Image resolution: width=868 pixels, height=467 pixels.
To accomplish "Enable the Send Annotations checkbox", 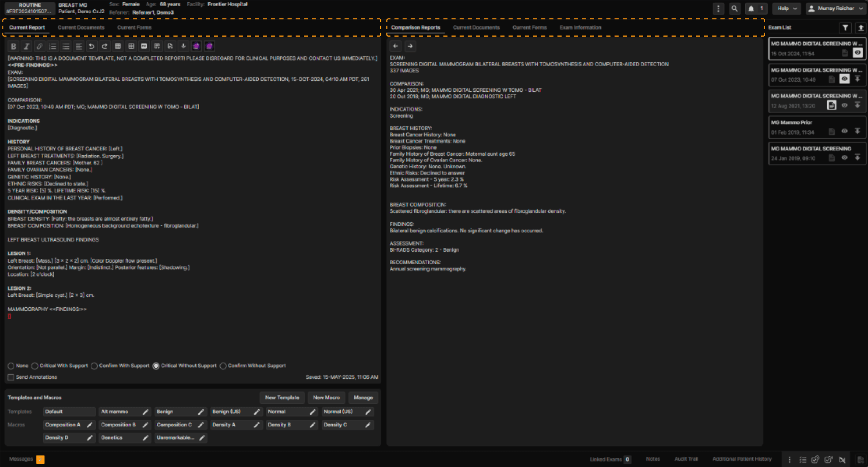I will 11,377.
